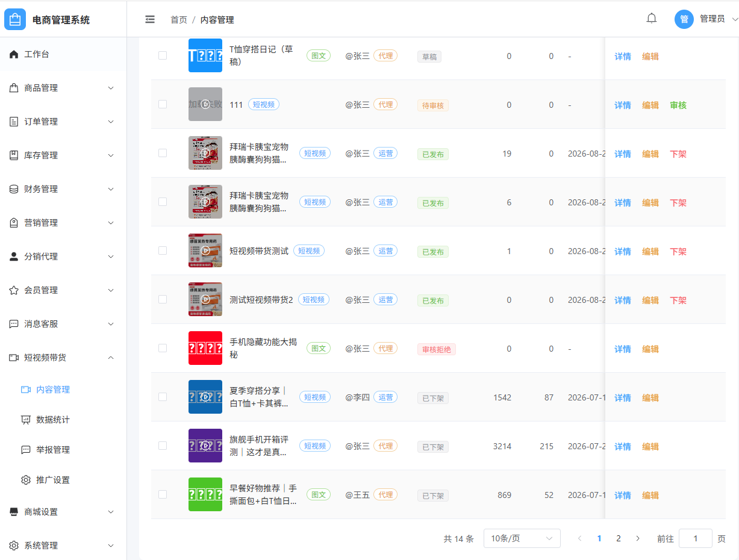
Task: Select checkbox for 短视频带货测试 row
Action: point(163,250)
